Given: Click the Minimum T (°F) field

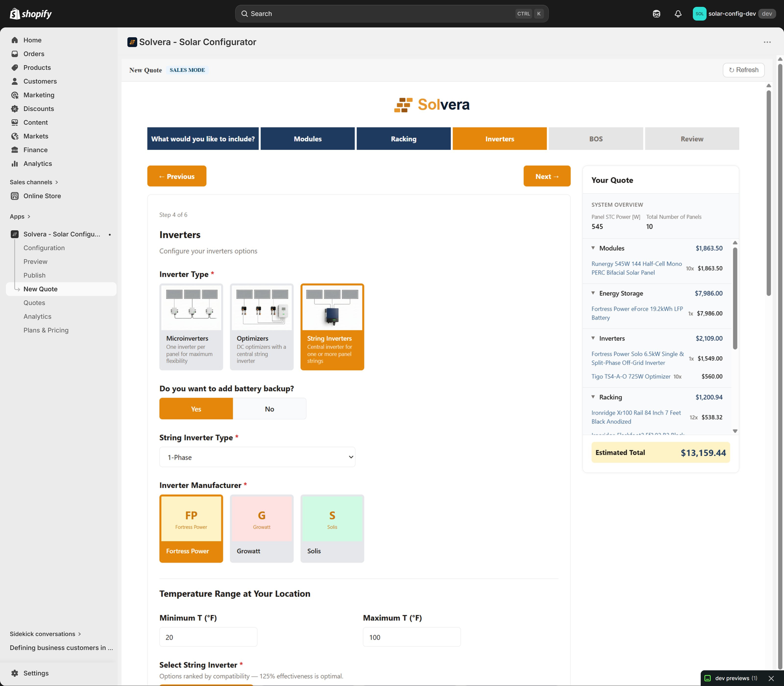Looking at the screenshot, I should click(x=208, y=637).
